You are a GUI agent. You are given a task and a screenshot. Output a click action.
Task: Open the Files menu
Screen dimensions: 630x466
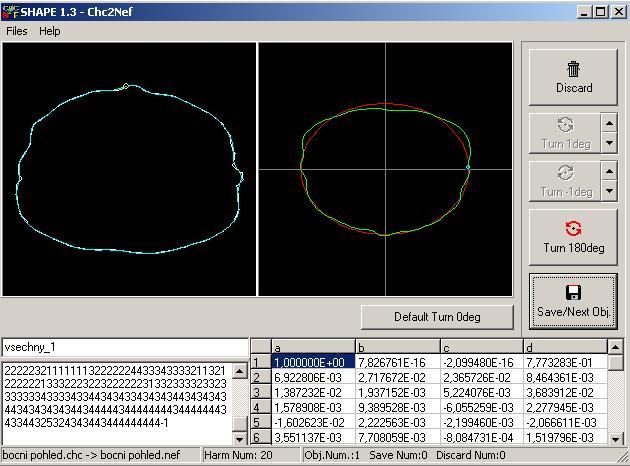tap(17, 31)
